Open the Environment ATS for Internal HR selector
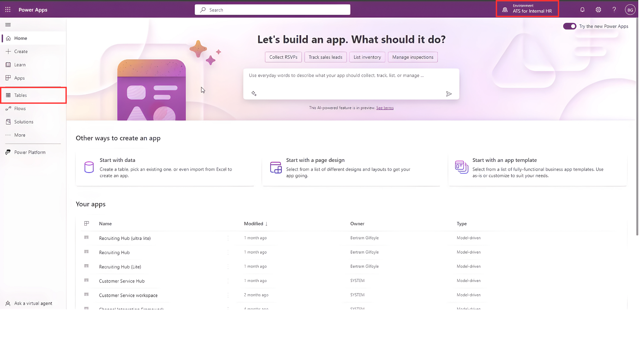Viewport: 644px width, 362px height. click(528, 9)
